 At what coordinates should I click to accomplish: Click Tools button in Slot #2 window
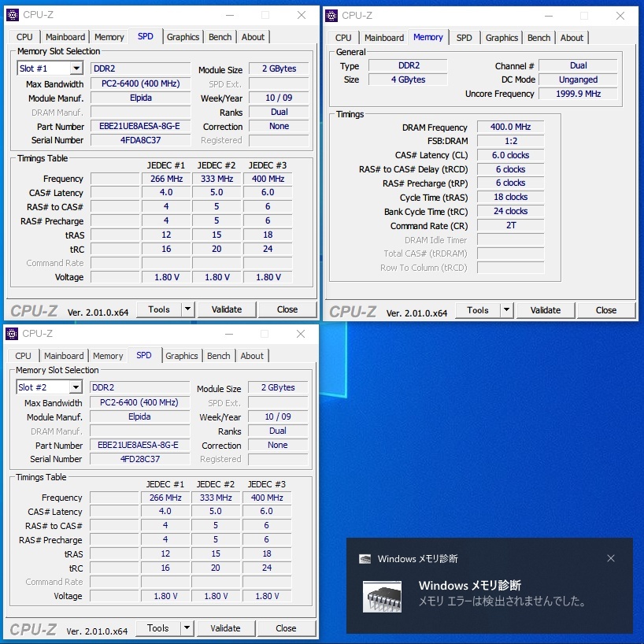point(157,628)
